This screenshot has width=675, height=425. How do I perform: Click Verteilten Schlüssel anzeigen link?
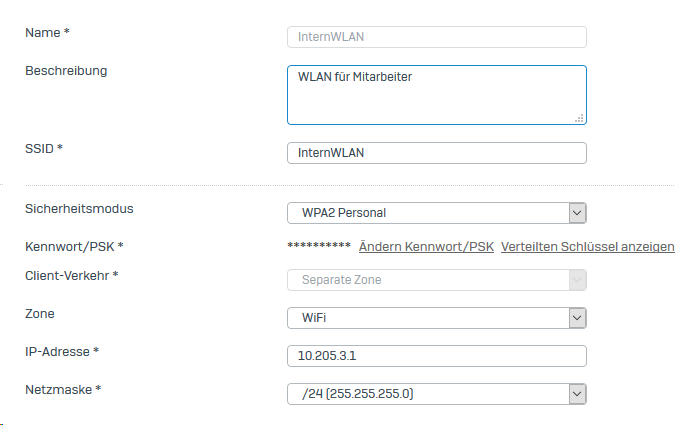point(587,247)
